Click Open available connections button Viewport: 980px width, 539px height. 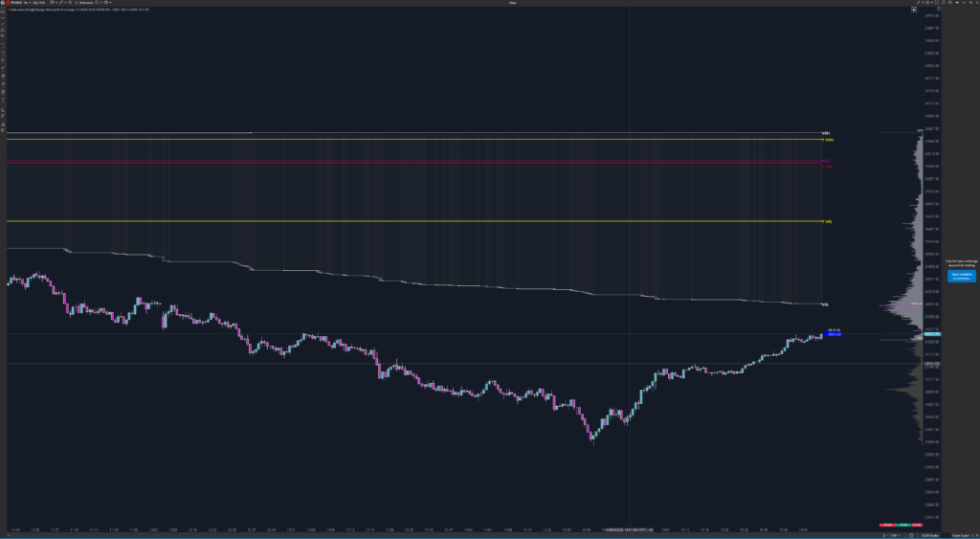960,276
